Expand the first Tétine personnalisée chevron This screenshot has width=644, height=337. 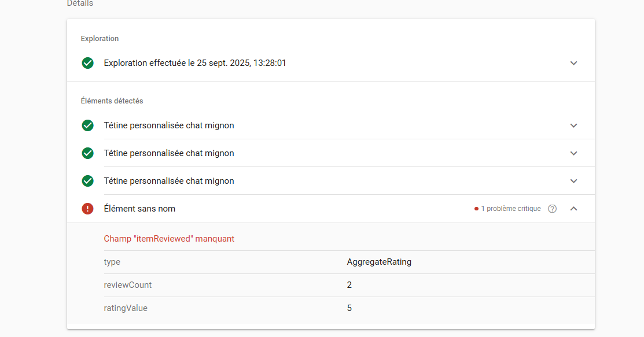point(573,125)
